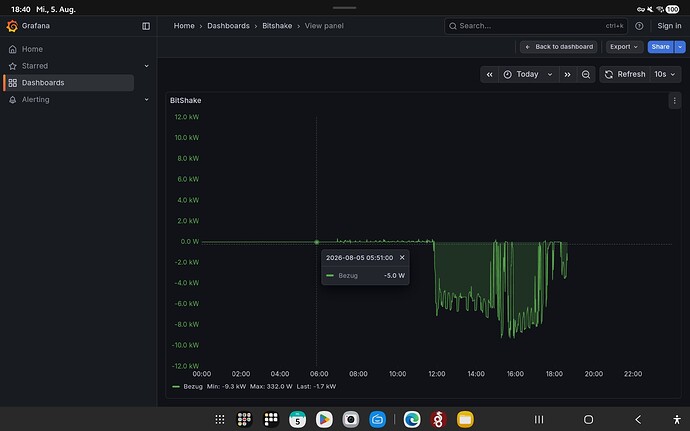Click the tooltip timestamp 05:51:00

tap(360, 258)
